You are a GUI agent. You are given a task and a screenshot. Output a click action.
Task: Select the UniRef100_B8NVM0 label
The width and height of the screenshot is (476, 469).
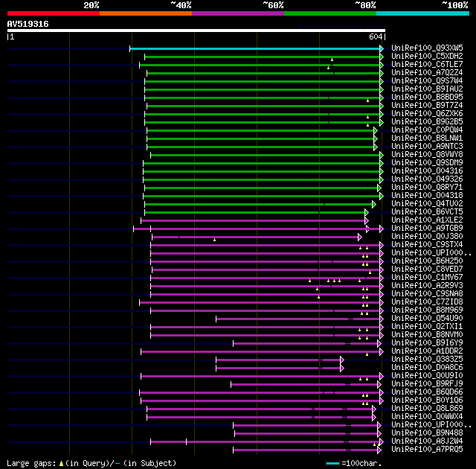click(x=427, y=335)
